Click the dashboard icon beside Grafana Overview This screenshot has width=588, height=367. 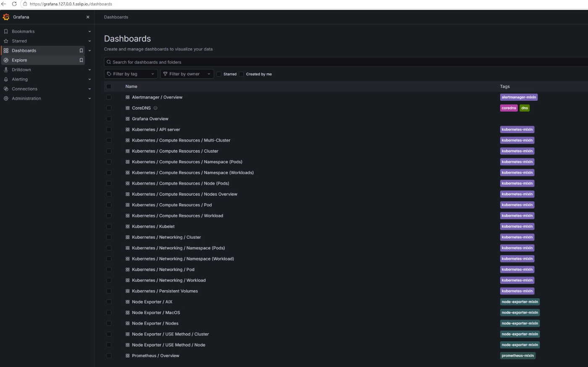(x=128, y=119)
